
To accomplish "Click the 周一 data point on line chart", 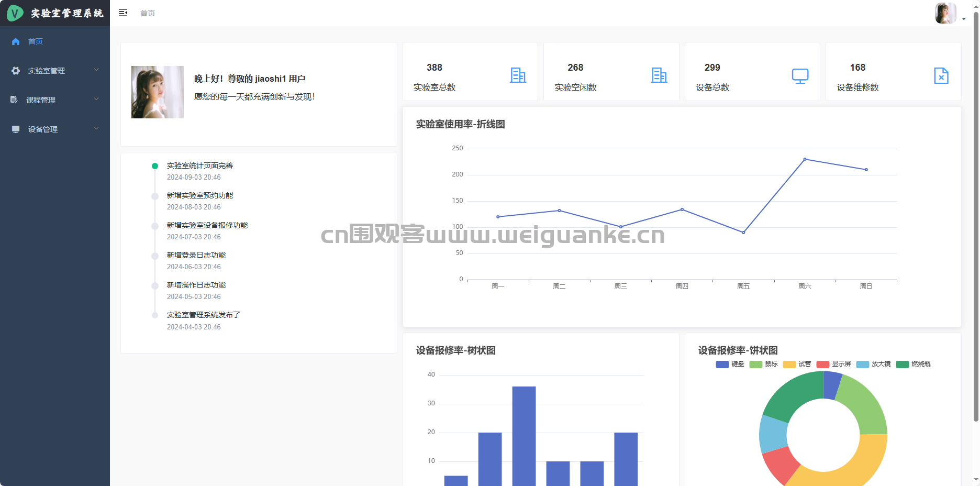I will [x=498, y=217].
